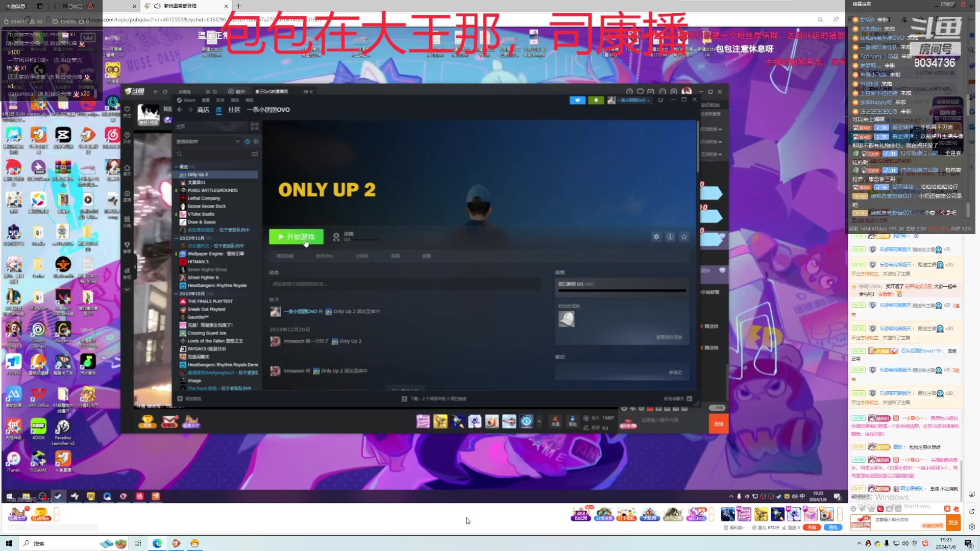Viewport: 980px width, 551px height.
Task: Open the advanced filter sliders icon
Action: (254, 154)
